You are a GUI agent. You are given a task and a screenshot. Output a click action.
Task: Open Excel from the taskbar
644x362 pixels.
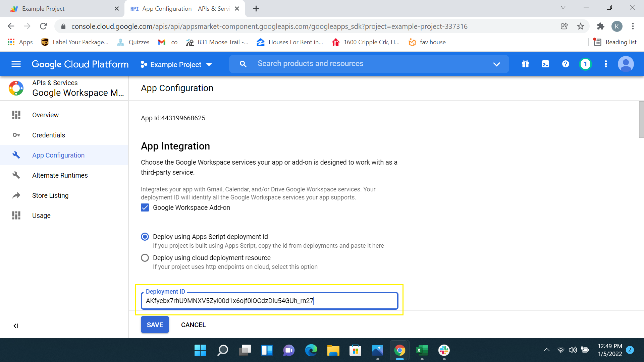(x=422, y=350)
